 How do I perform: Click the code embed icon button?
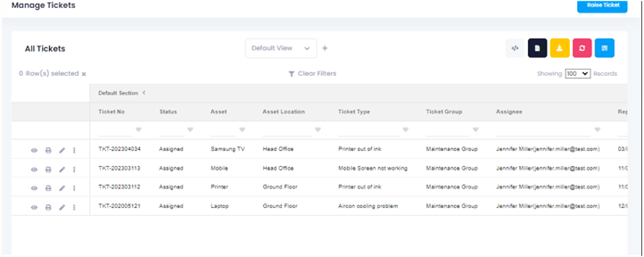click(x=515, y=48)
